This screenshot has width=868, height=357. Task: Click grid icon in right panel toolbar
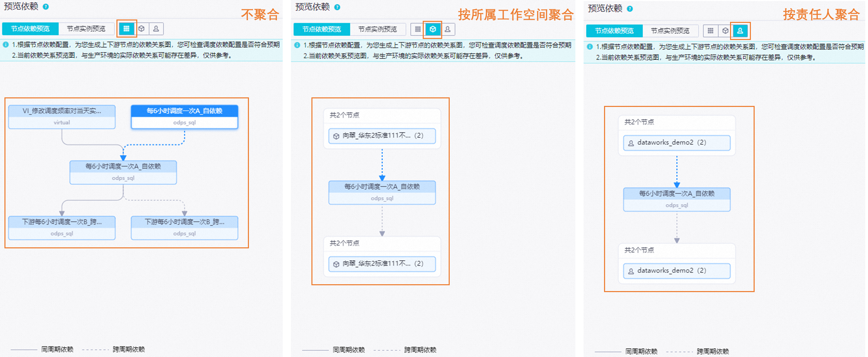click(710, 31)
